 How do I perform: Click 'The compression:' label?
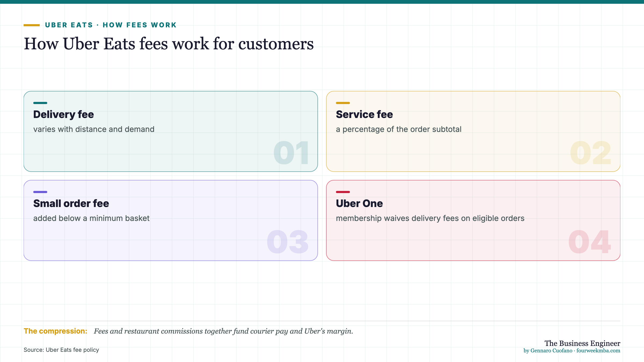point(56,331)
